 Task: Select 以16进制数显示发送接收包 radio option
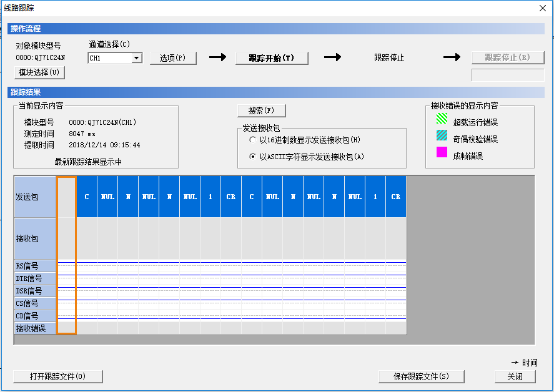[252, 140]
